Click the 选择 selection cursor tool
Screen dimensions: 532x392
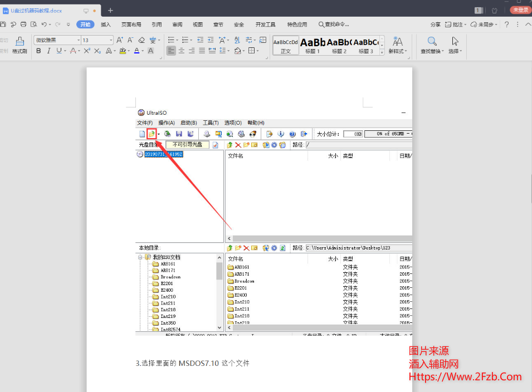pyautogui.click(x=455, y=45)
